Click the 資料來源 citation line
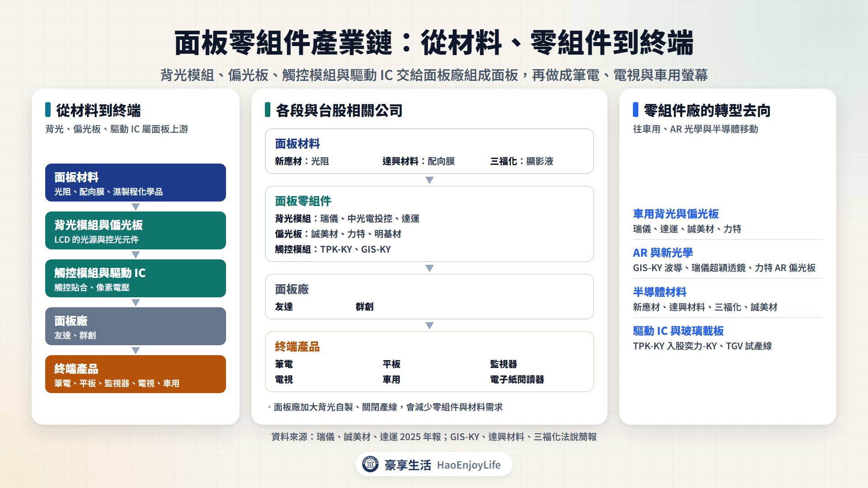The height and width of the screenshot is (488, 868). tap(434, 437)
